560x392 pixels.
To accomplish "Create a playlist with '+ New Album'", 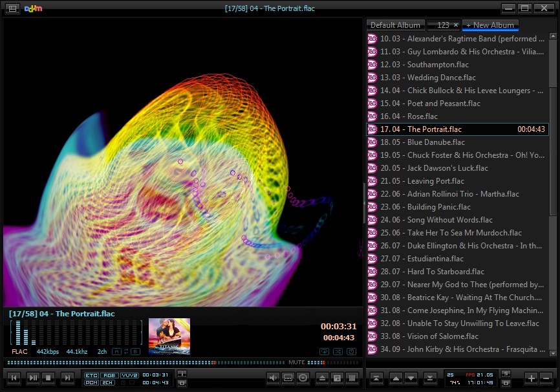I will pyautogui.click(x=490, y=25).
